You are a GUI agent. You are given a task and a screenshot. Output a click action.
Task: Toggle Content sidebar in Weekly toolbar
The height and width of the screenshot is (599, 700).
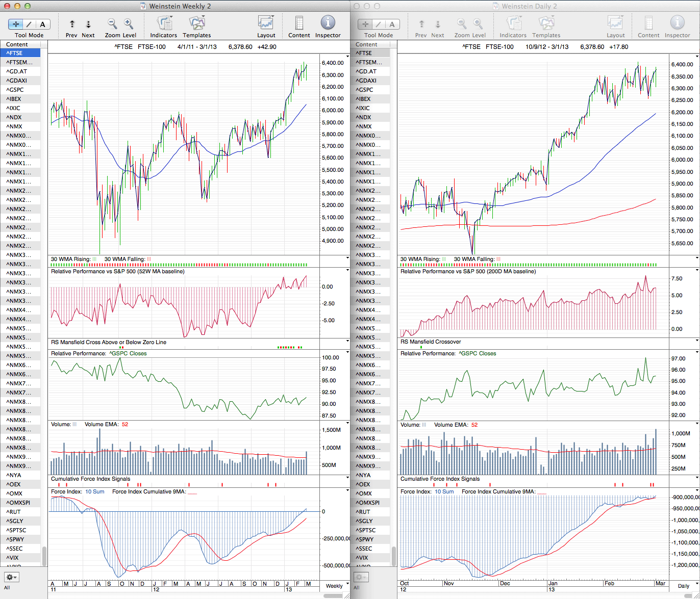click(299, 23)
